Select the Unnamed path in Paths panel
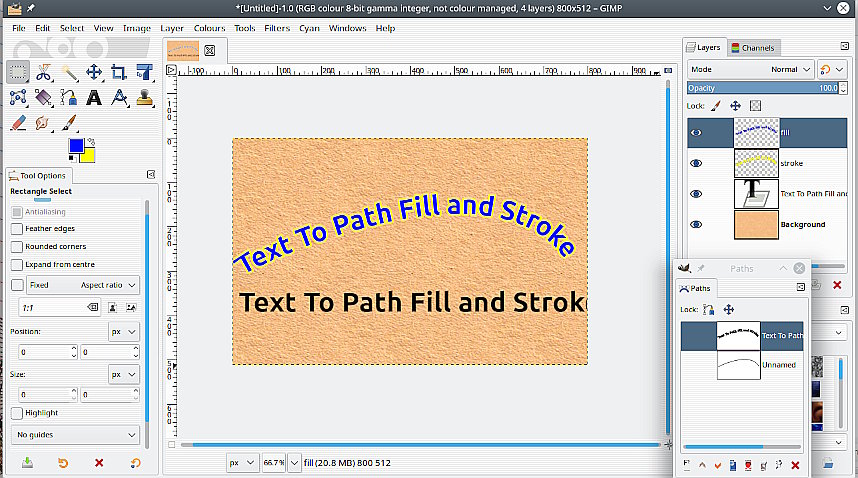 (778, 365)
